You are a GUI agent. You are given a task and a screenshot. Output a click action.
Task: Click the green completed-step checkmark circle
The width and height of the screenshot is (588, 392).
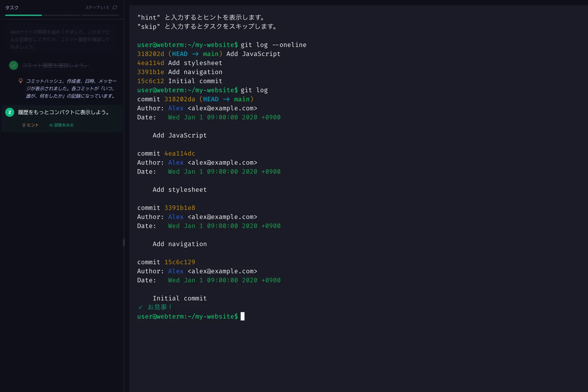click(14, 65)
